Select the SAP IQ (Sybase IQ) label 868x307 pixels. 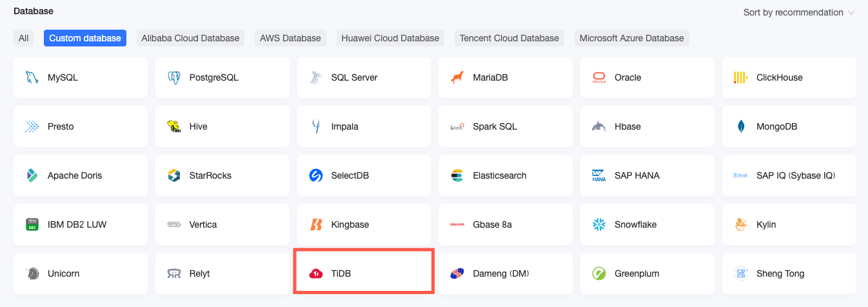pyautogui.click(x=796, y=175)
